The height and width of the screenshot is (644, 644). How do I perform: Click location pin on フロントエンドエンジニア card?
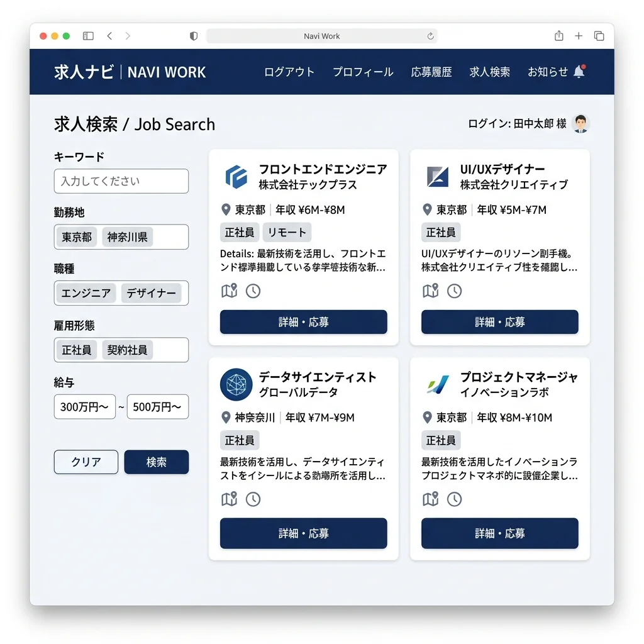(x=226, y=209)
